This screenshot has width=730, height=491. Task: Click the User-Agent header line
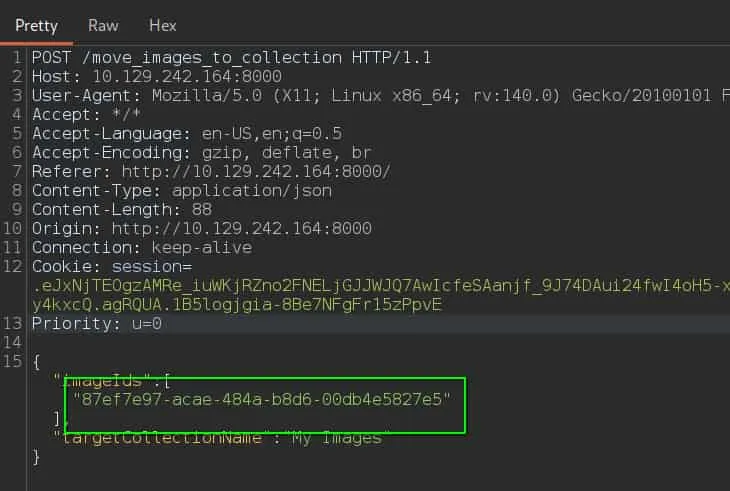click(380, 95)
